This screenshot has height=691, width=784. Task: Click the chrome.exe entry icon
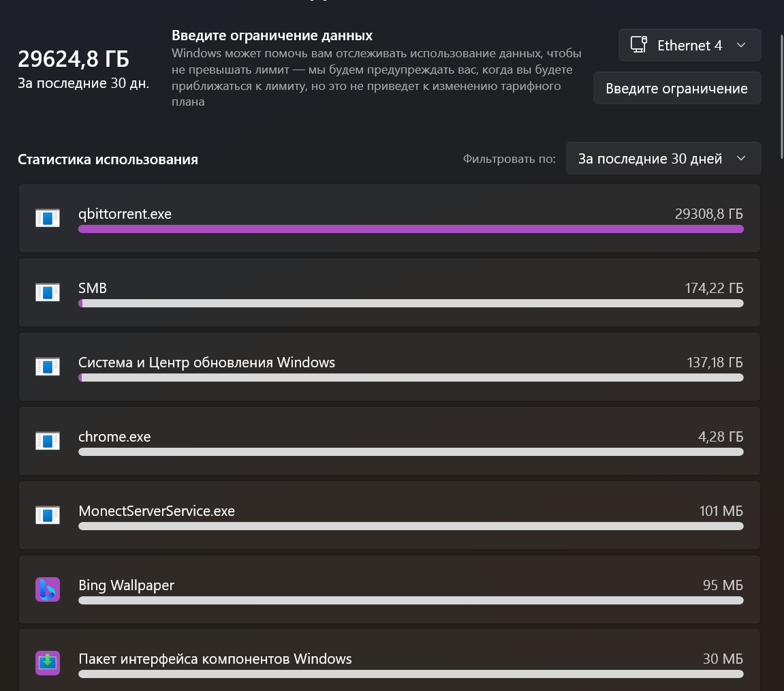pos(48,441)
